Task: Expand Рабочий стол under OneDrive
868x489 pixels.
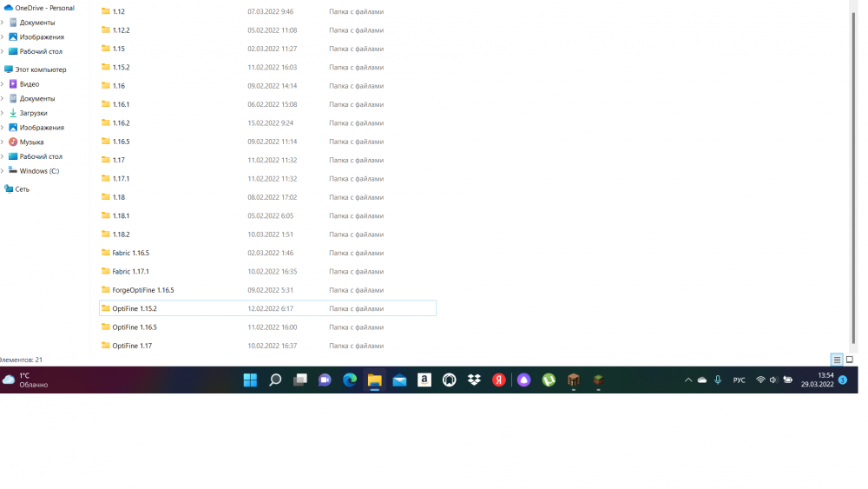Action: click(3, 51)
